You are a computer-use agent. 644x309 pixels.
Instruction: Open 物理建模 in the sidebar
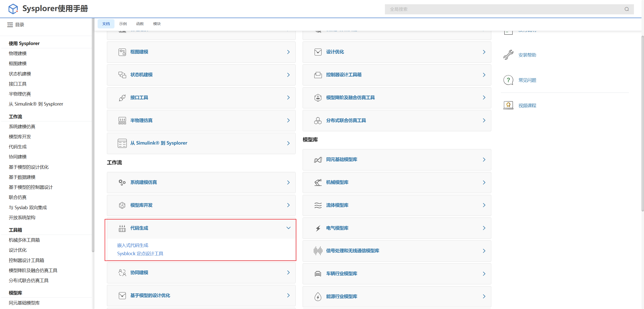18,53
